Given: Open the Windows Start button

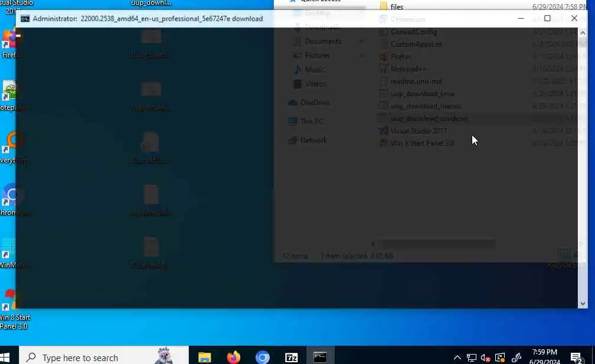Looking at the screenshot, I should [5, 357].
